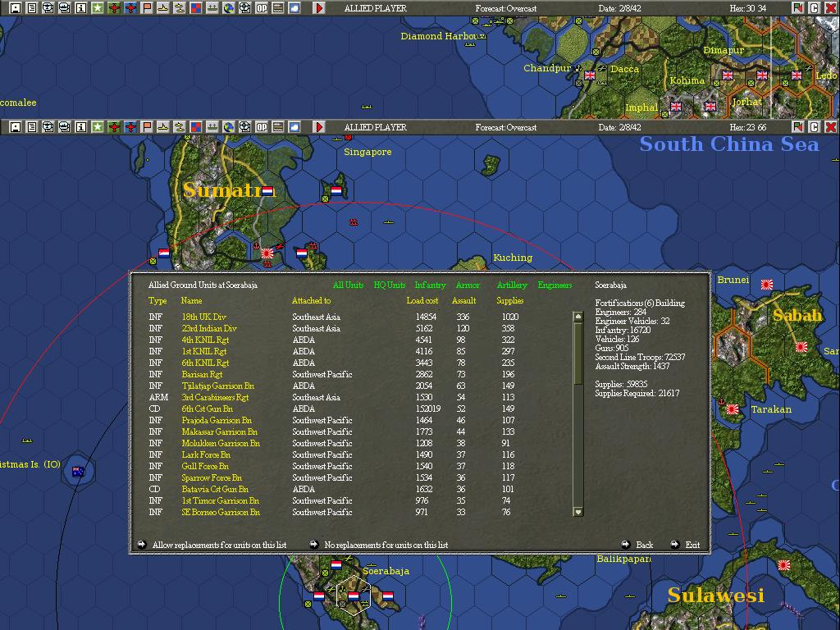Open Barisan Rgt unit
This screenshot has height=630, width=840.
click(x=202, y=374)
